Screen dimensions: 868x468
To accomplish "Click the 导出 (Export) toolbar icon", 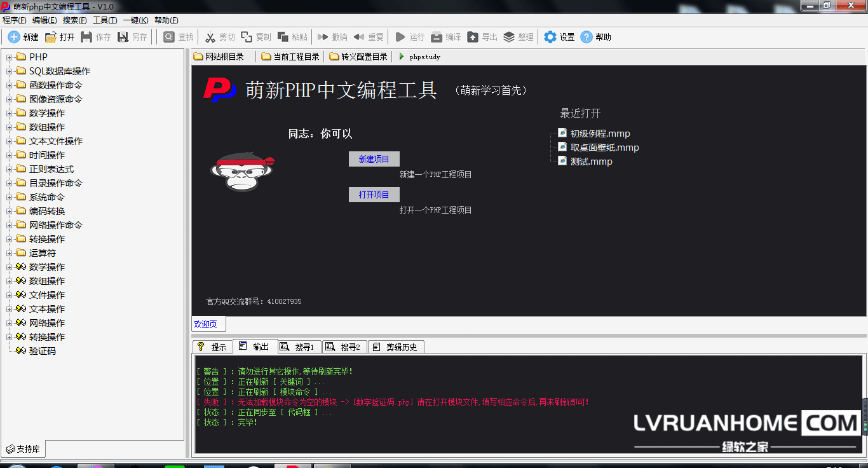I will coord(473,37).
